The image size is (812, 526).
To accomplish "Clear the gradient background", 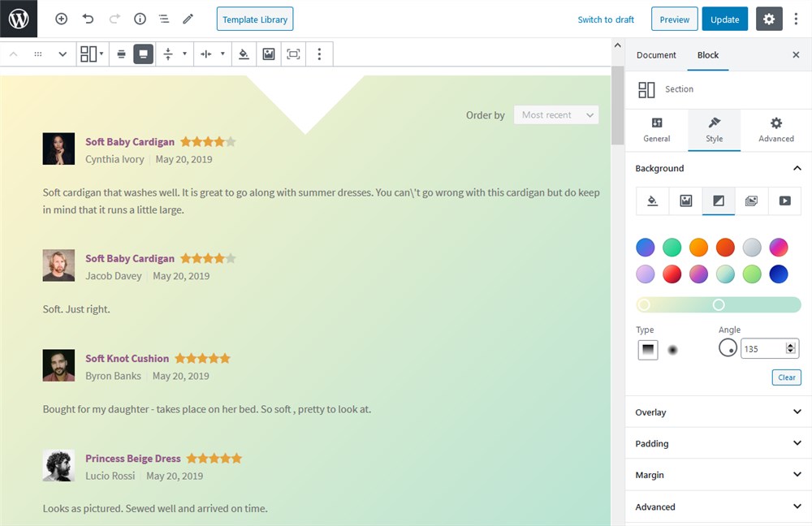I will coord(786,377).
